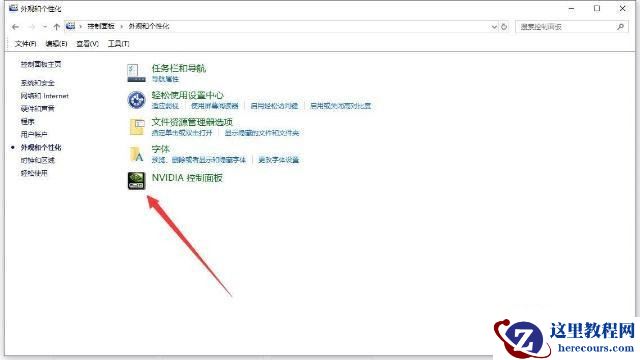This screenshot has width=640, height=360.
Task: Select 硬件和声音 in sidebar
Action: click(x=38, y=109)
